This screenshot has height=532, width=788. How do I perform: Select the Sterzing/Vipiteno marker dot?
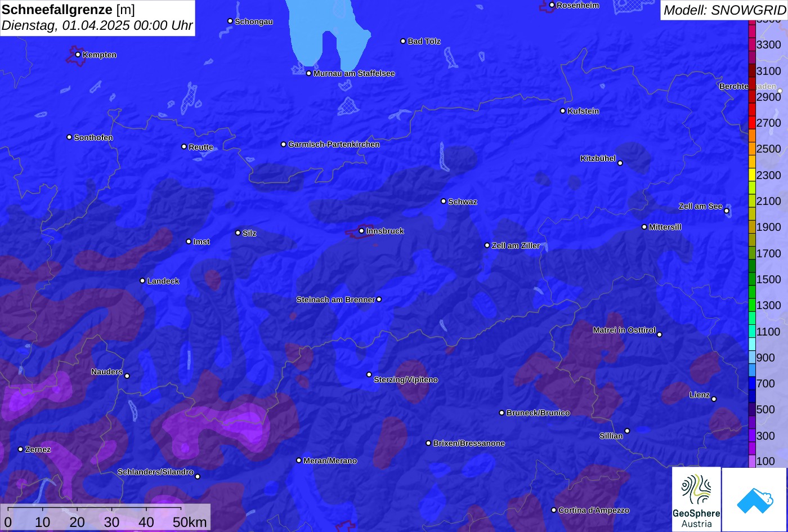369,374
